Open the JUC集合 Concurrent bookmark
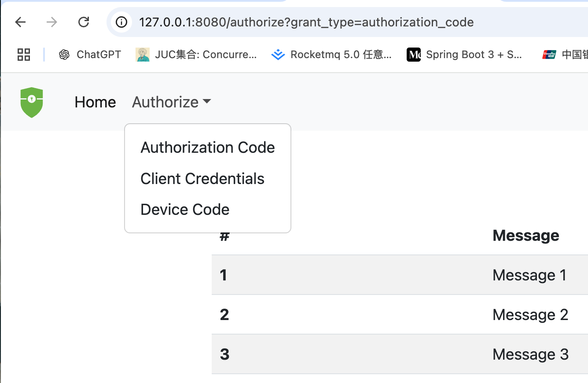 tap(197, 54)
